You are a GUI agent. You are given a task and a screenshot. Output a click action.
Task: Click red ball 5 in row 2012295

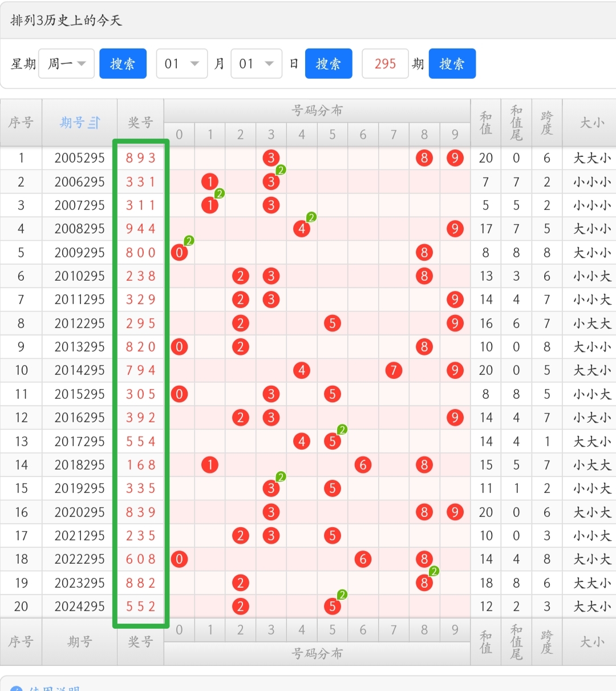333,324
